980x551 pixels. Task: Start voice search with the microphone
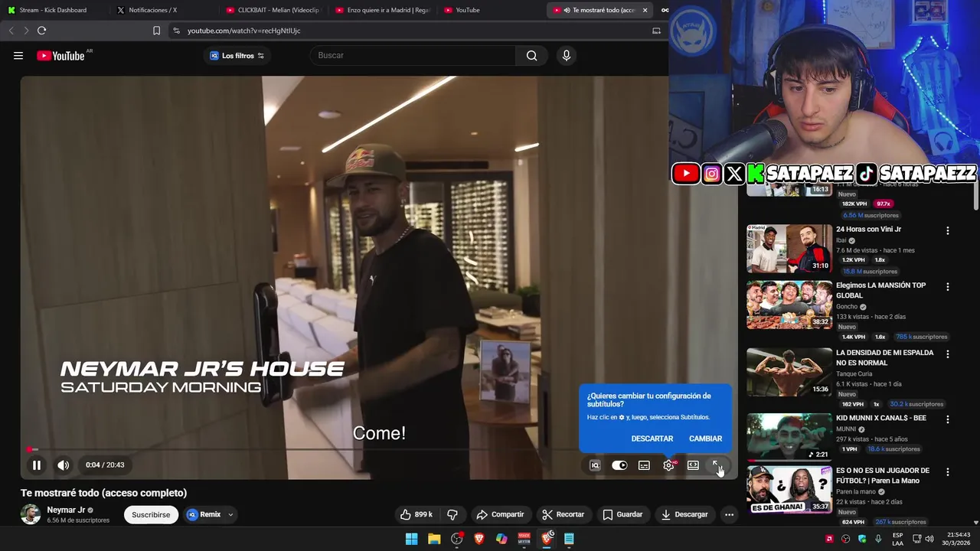click(567, 55)
